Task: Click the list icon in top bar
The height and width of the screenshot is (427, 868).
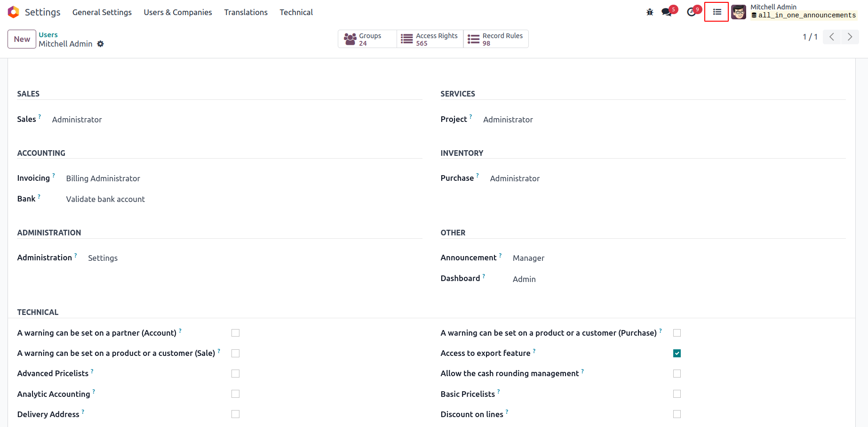Action: (x=717, y=12)
